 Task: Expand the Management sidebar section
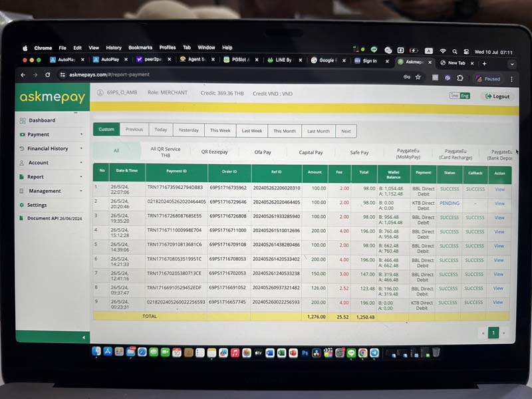click(x=52, y=191)
